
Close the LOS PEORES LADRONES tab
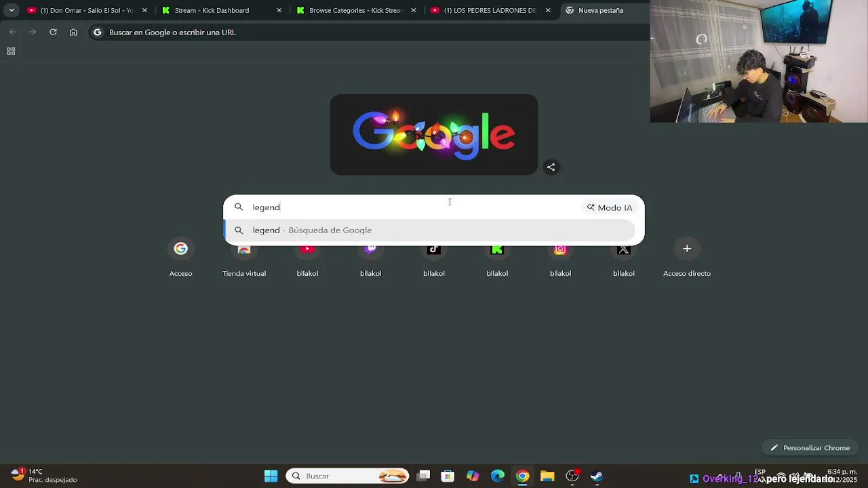[x=548, y=10]
